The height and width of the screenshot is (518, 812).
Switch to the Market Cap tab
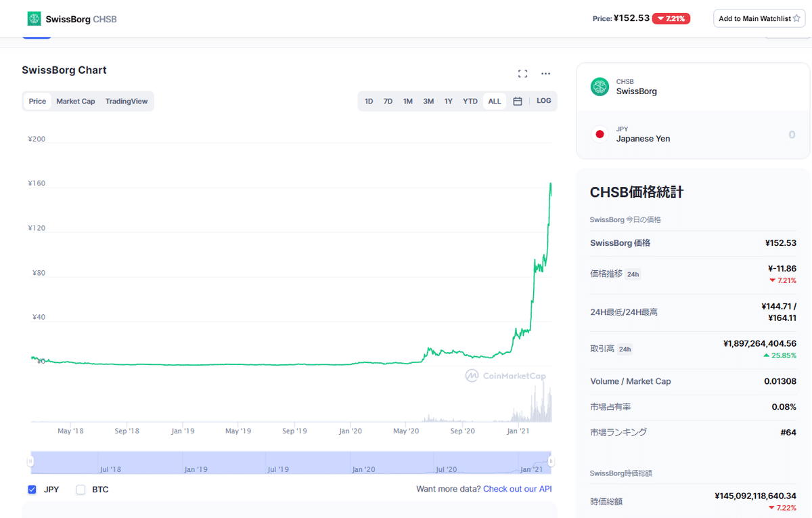75,100
